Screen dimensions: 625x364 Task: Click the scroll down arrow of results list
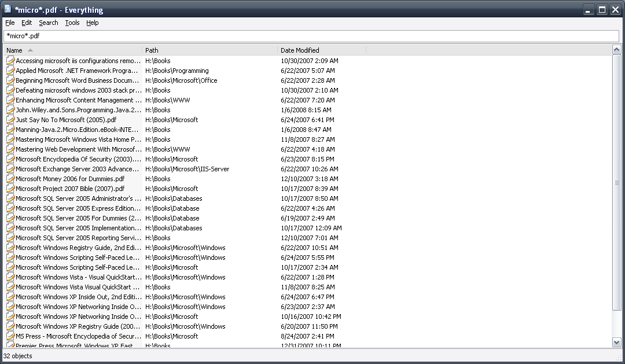tap(617, 343)
